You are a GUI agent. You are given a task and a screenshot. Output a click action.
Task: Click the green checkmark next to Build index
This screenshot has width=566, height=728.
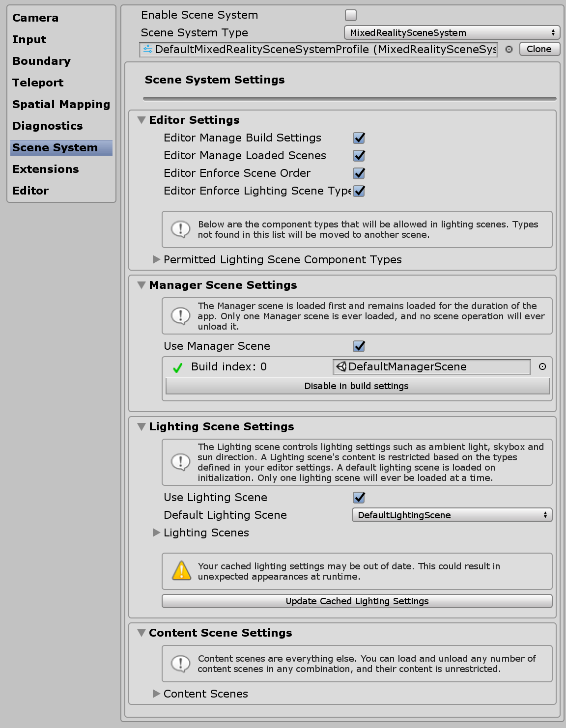178,367
